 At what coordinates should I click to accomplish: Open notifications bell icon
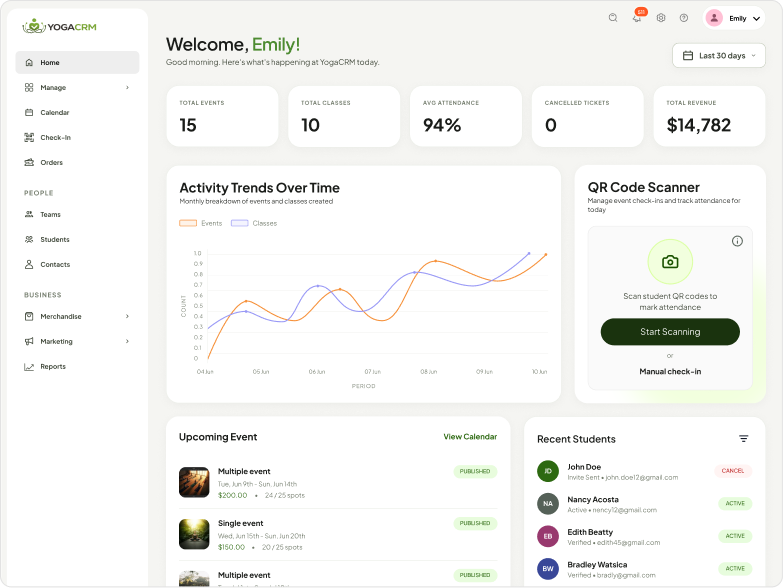click(x=637, y=18)
